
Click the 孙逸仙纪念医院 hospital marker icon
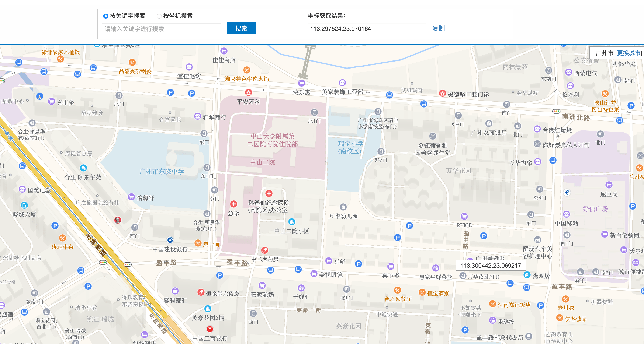(269, 193)
